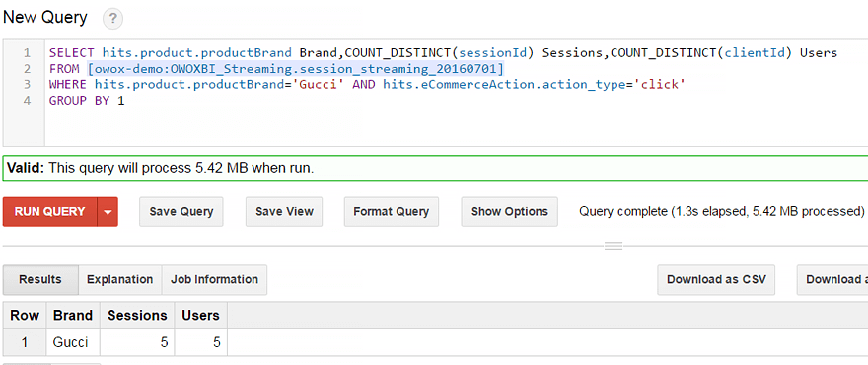Click Save Query button

coord(181,211)
